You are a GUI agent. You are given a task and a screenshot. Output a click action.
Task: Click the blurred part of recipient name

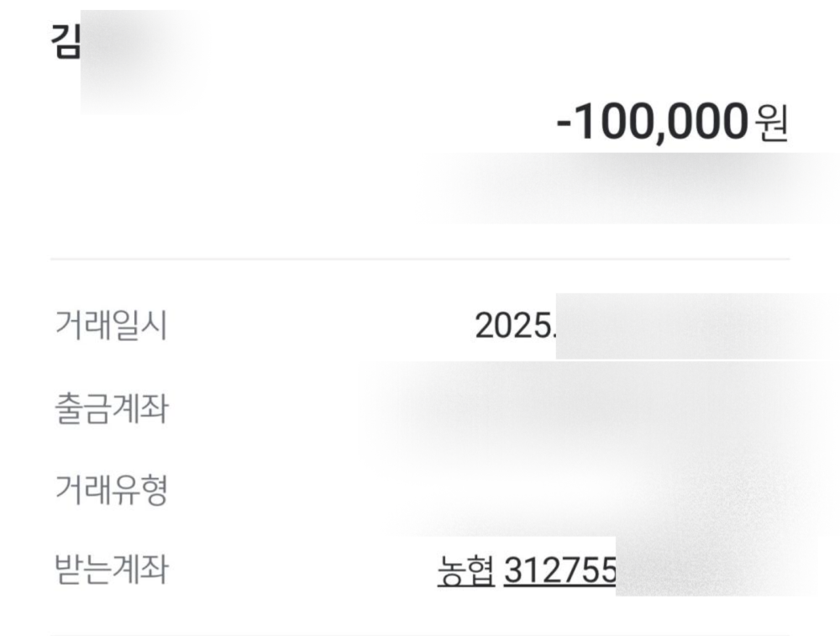click(143, 60)
